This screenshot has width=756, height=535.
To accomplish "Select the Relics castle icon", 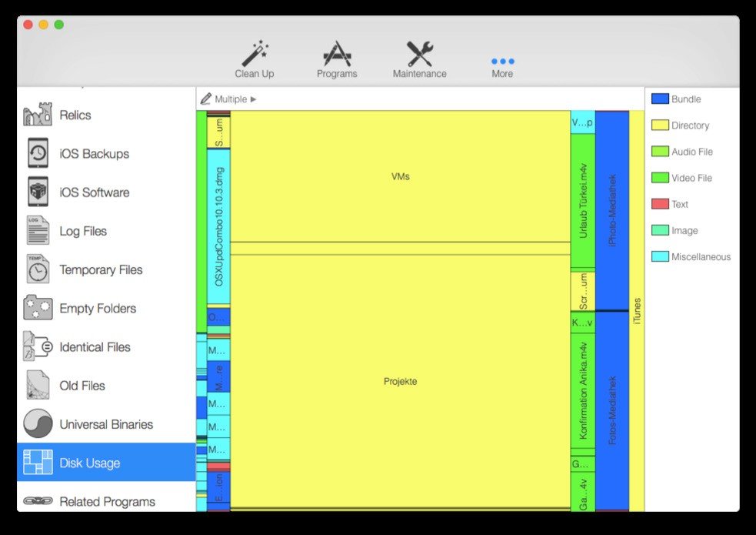I will coord(38,115).
